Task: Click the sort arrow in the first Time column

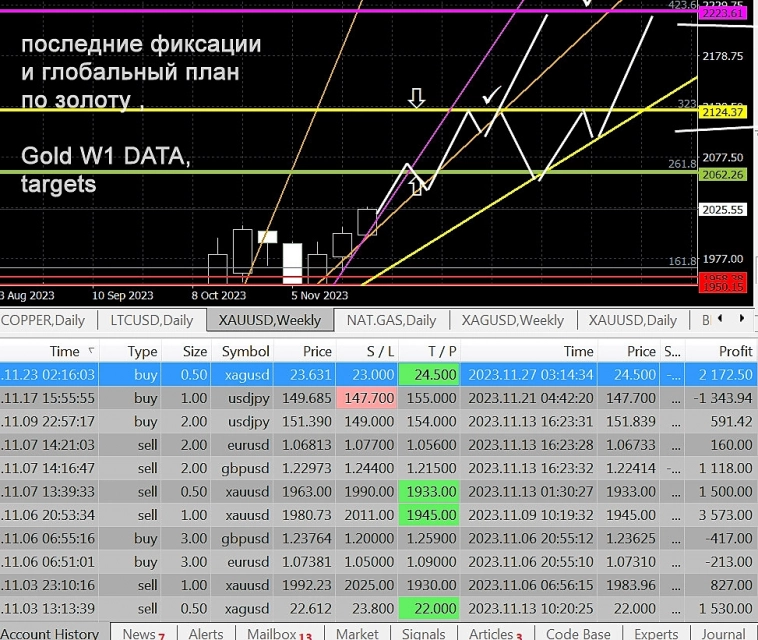Action: pos(93,351)
